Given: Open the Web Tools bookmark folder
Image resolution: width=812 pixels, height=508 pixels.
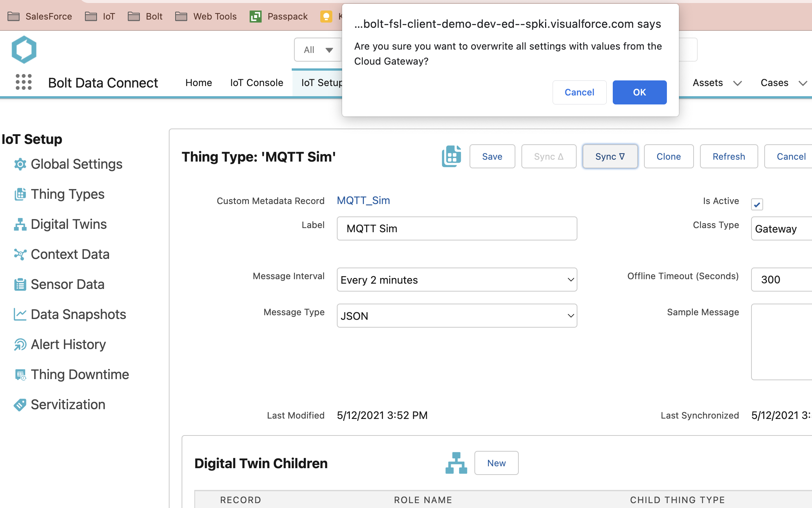Looking at the screenshot, I should tap(206, 16).
